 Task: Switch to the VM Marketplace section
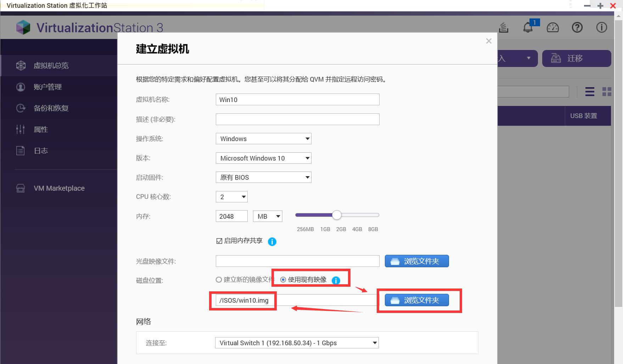pos(59,188)
